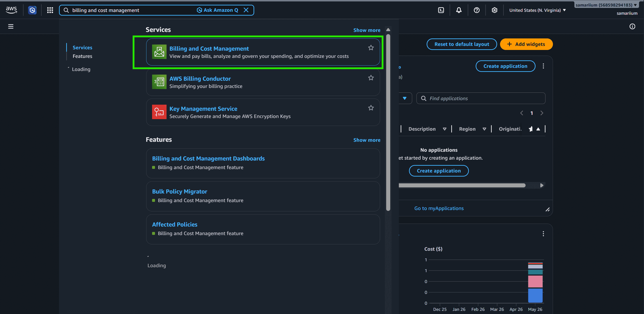The image size is (644, 314).
Task: Show more Services results
Action: pyautogui.click(x=367, y=30)
